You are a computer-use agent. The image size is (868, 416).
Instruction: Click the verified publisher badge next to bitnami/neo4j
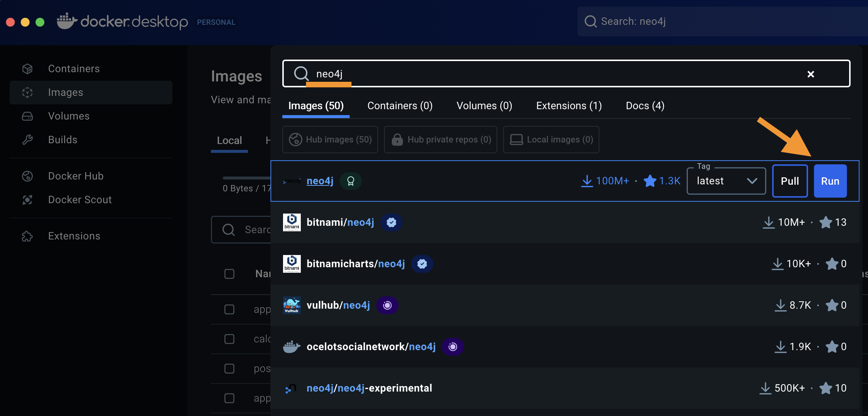[391, 222]
